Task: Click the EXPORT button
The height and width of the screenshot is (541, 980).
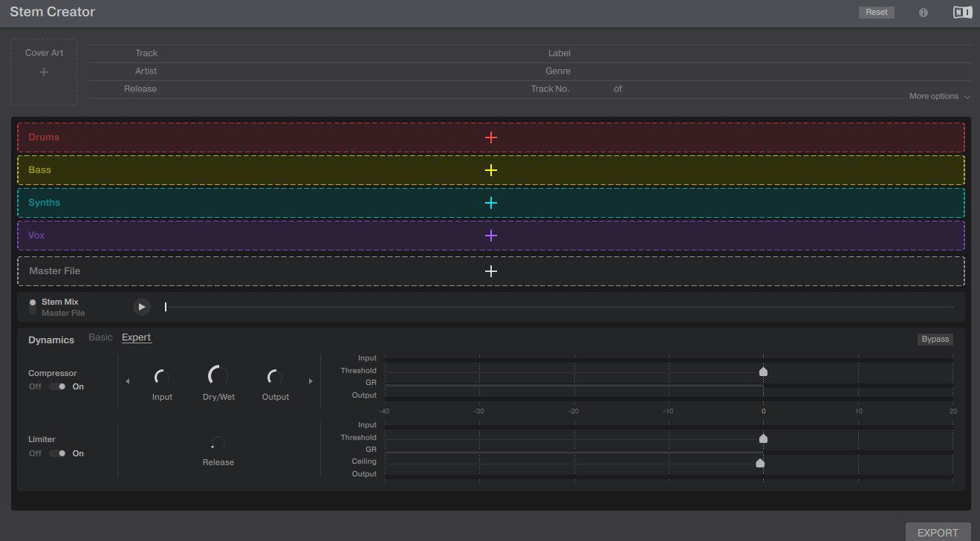Action: pyautogui.click(x=937, y=532)
